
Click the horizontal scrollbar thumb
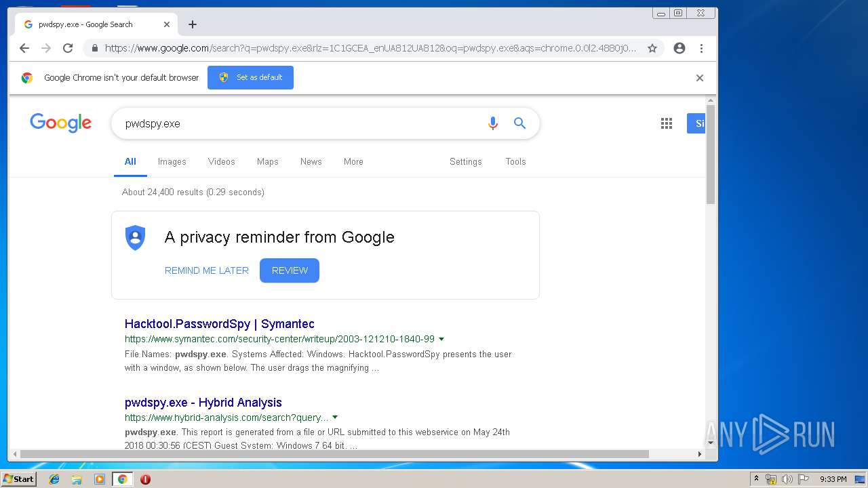coord(334,454)
